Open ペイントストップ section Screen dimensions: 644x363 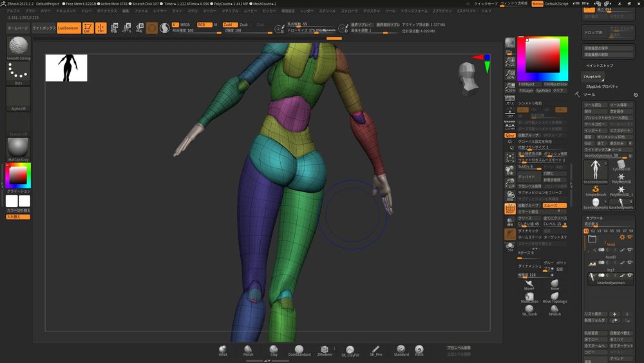(x=599, y=65)
